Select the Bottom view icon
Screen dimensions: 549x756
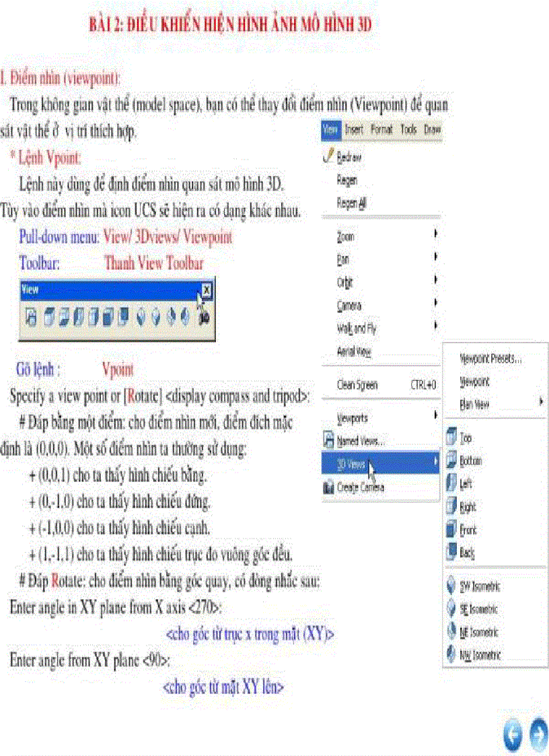click(451, 460)
